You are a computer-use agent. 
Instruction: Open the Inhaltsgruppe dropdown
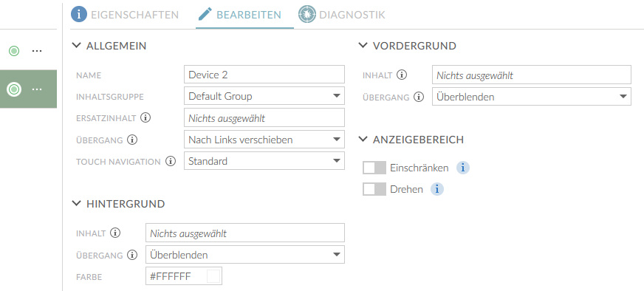(x=264, y=96)
